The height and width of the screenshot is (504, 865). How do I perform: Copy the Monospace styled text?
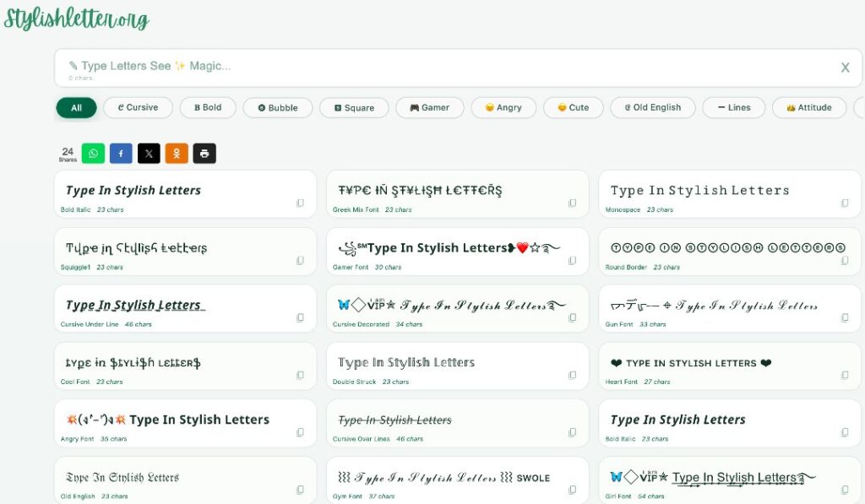845,203
